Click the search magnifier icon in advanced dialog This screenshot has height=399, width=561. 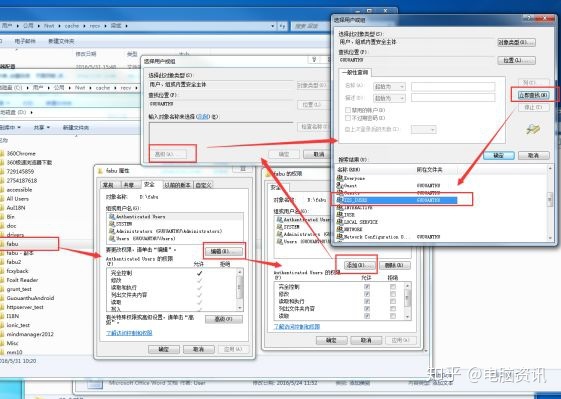[533, 129]
